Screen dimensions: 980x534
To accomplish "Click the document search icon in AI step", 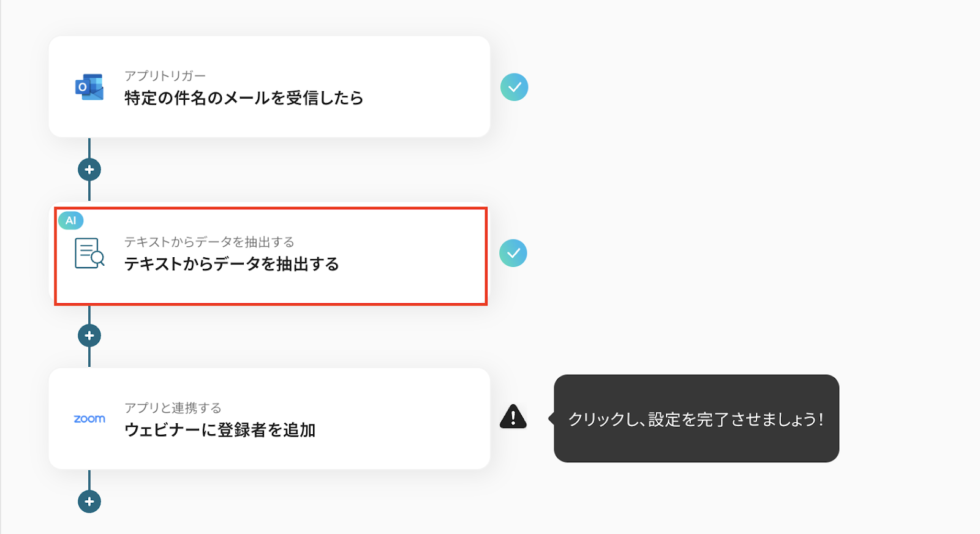I will [x=89, y=253].
